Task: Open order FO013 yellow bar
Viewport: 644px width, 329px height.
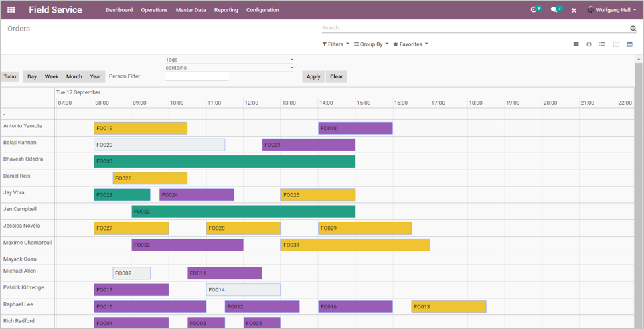Action: tap(449, 306)
